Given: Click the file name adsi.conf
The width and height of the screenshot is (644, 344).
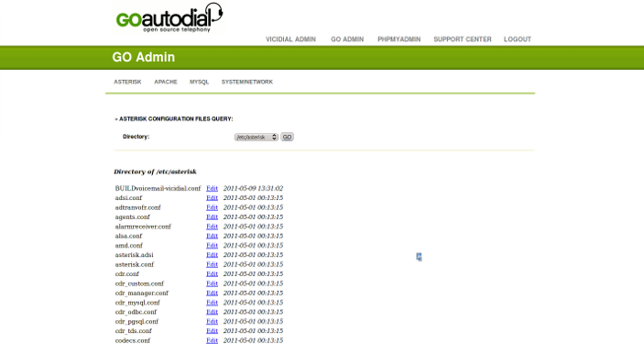Looking at the screenshot, I should point(128,198).
